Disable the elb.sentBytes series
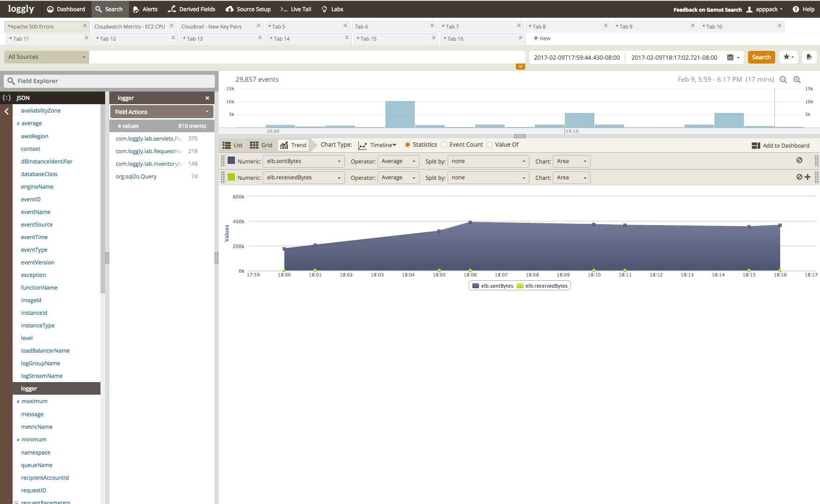This screenshot has height=504, width=820. point(799,160)
